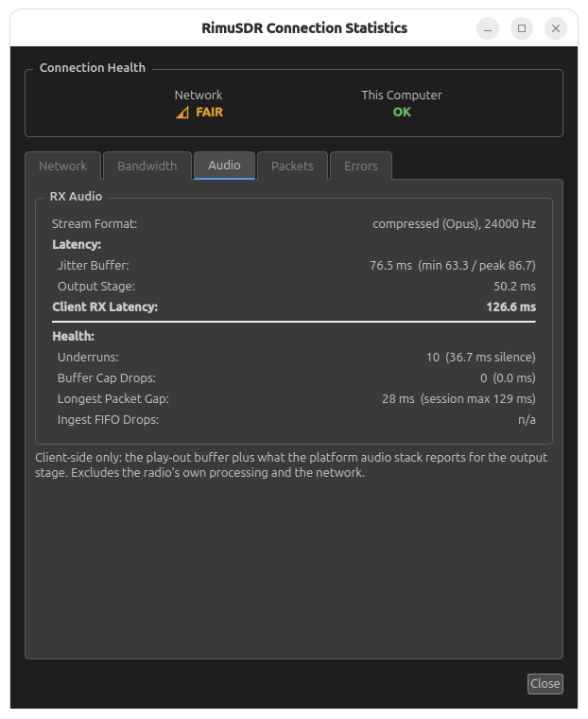Click the FAIR network status text
This screenshot has height=719, width=588.
coord(210,113)
